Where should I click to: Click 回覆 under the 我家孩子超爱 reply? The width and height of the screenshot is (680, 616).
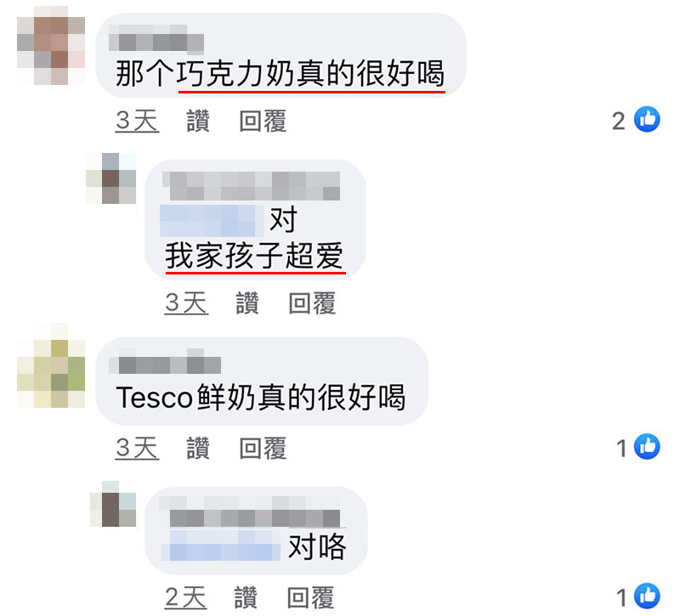312,302
